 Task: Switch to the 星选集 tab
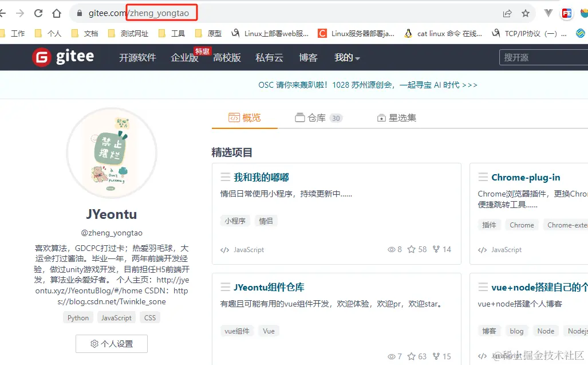(396, 118)
